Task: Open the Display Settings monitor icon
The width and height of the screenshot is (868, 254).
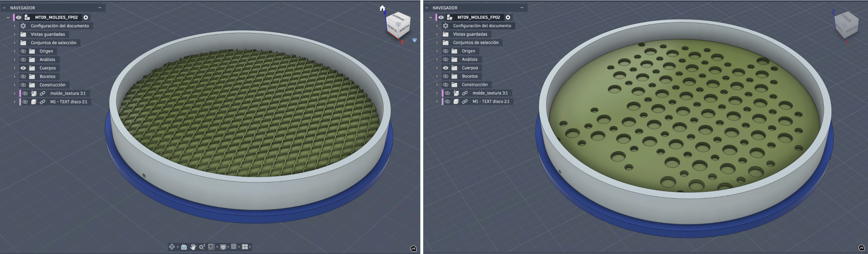Action: tap(223, 247)
